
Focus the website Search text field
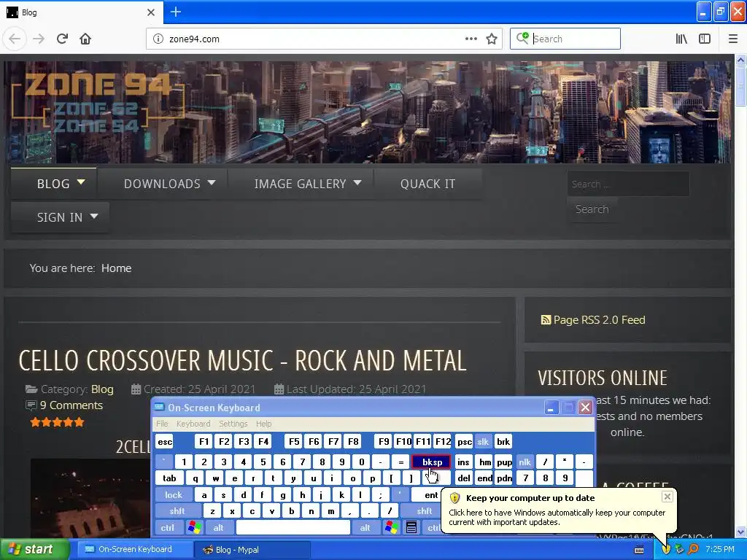point(628,184)
